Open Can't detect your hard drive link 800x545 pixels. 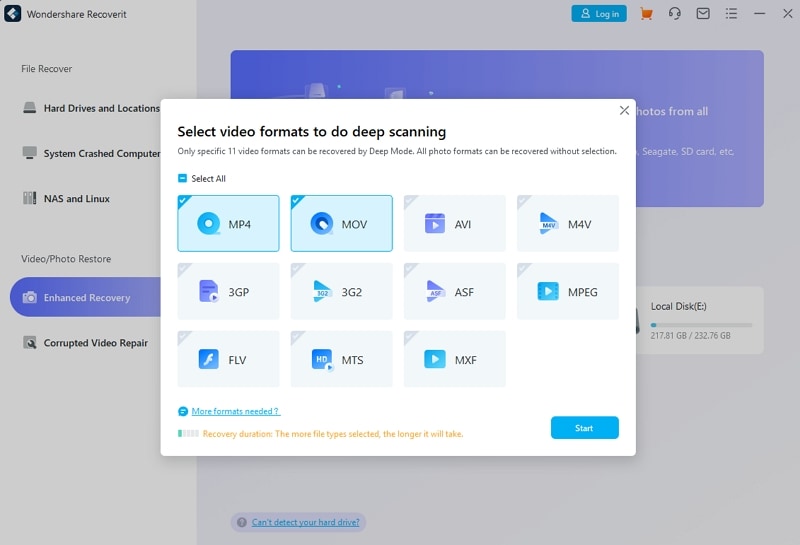305,523
